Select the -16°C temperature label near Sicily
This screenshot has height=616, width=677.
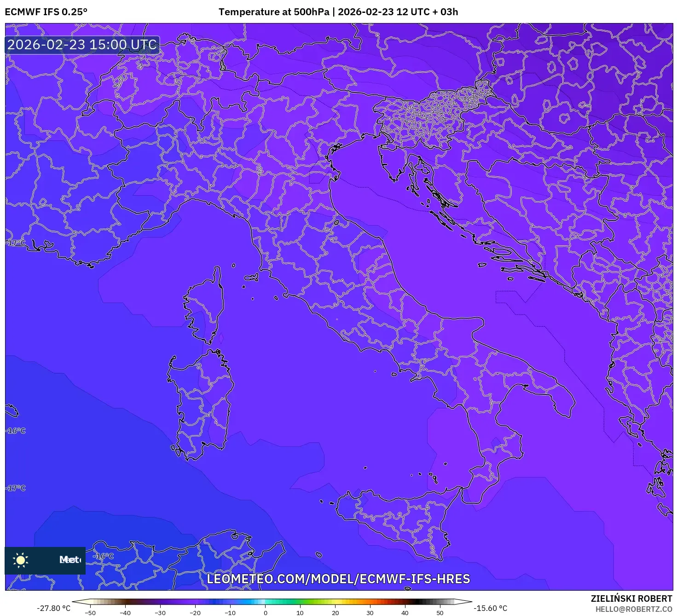103,556
